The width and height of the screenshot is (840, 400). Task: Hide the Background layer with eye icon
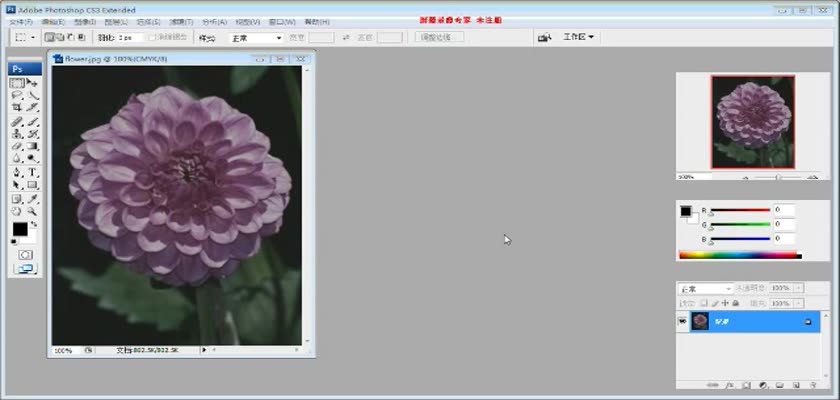point(683,321)
